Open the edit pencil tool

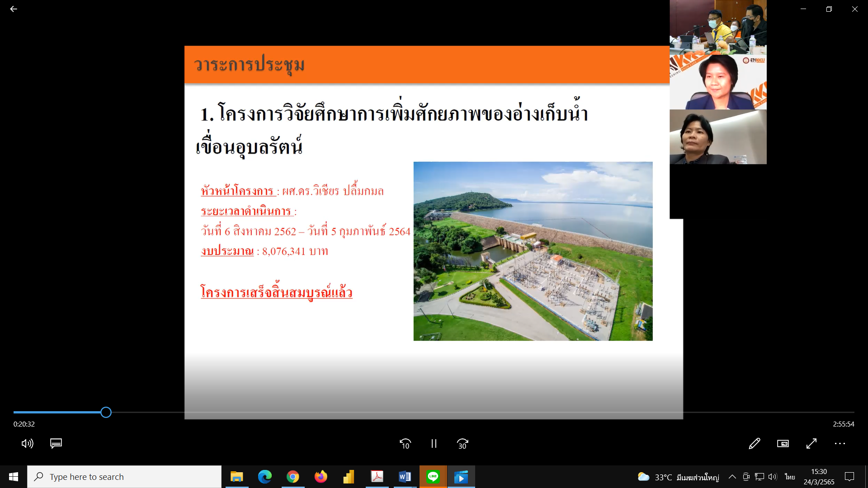coord(755,444)
